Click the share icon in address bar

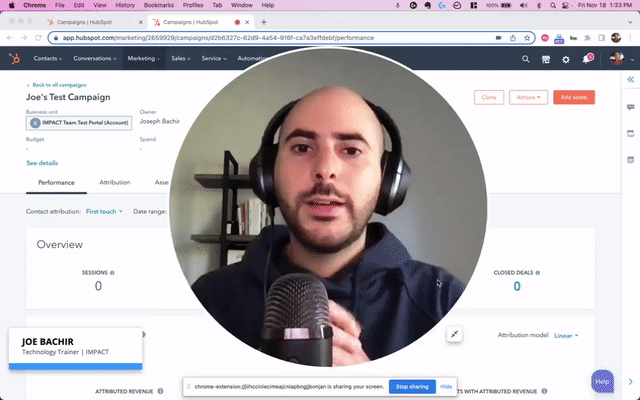tap(513, 38)
